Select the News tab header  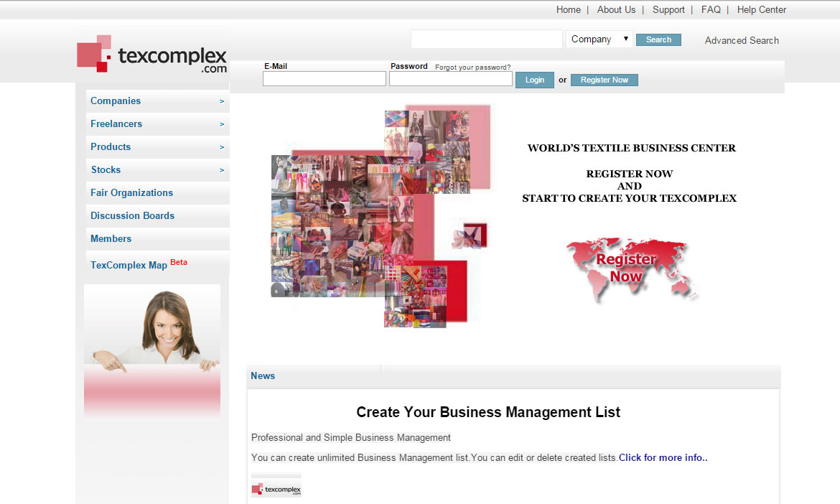coord(263,376)
